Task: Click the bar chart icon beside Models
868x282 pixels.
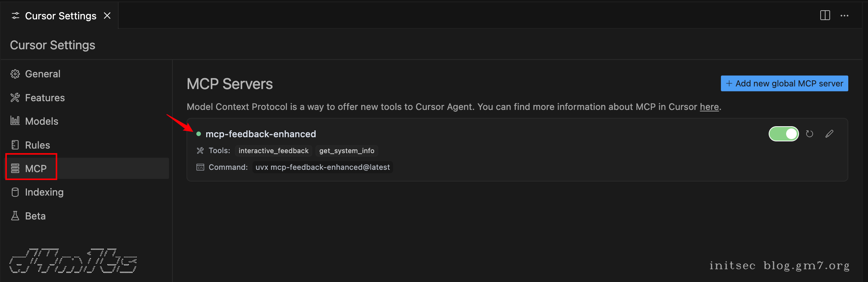Action: [x=15, y=121]
